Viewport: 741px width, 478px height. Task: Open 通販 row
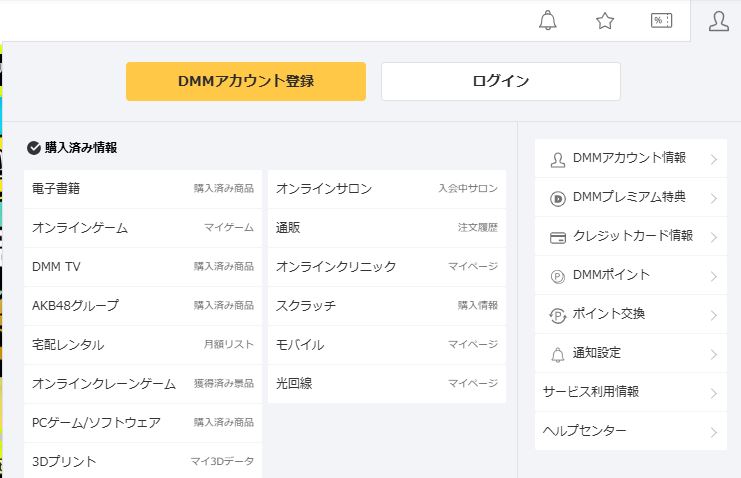tap(387, 228)
